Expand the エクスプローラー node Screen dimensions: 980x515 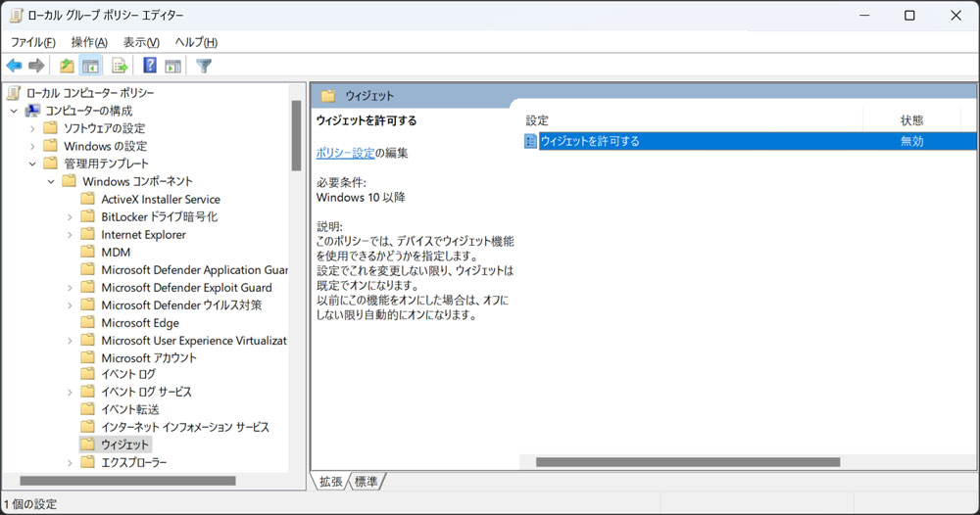pyautogui.click(x=70, y=462)
